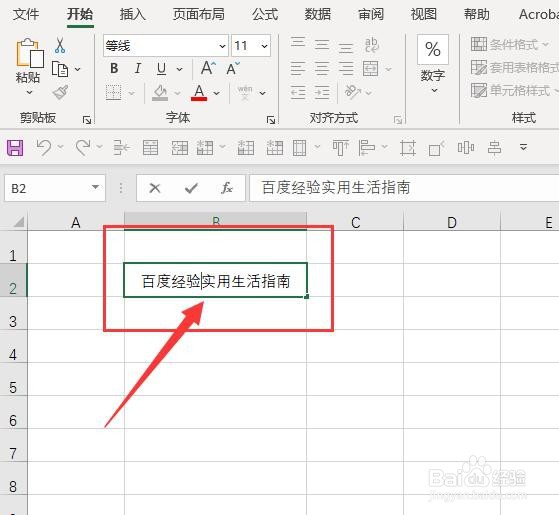Launch the 剪贴板 clipboard dialog
Image resolution: width=559 pixels, height=515 pixels.
point(87,120)
